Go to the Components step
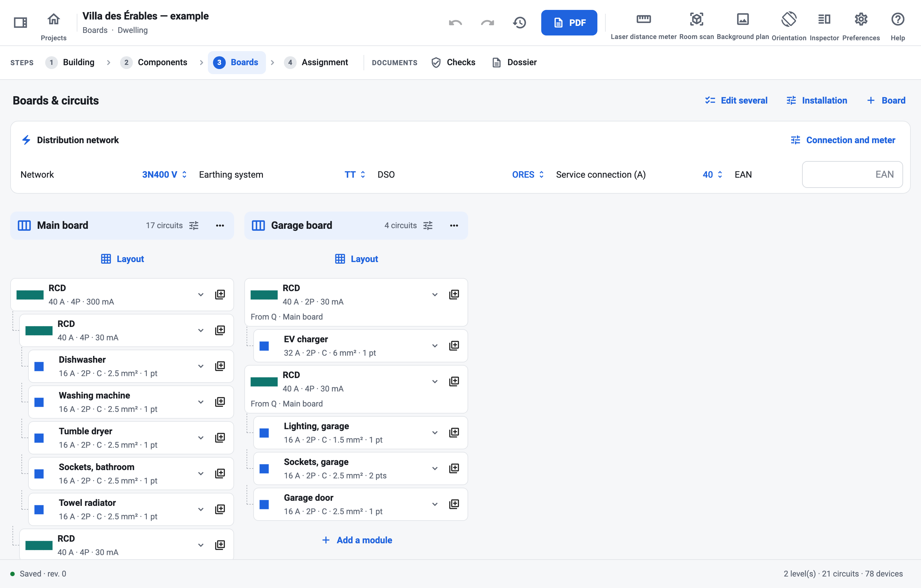The width and height of the screenshot is (921, 588). [x=154, y=62]
